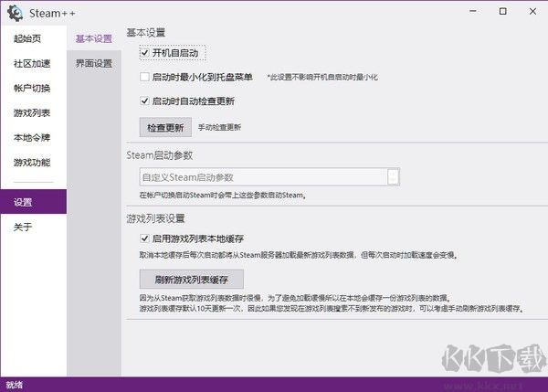Select the highlighted 设置 sidebar item
This screenshot has height=392, width=548.
click(x=33, y=202)
